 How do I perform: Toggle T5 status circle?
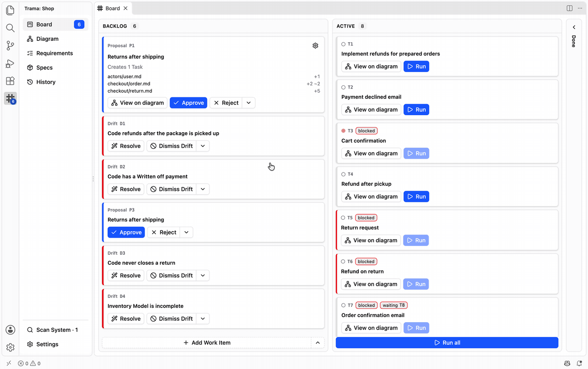343,218
